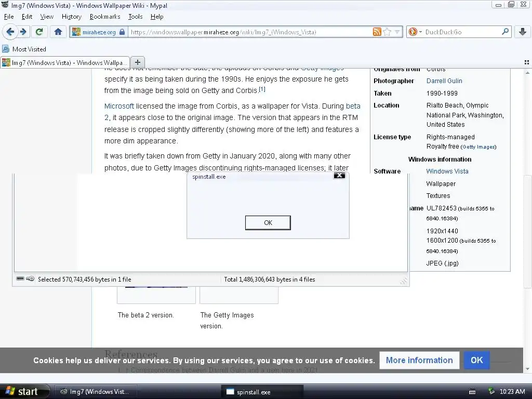Open the URL history dropdown arrow
This screenshot has width=532, height=399.
[397, 32]
